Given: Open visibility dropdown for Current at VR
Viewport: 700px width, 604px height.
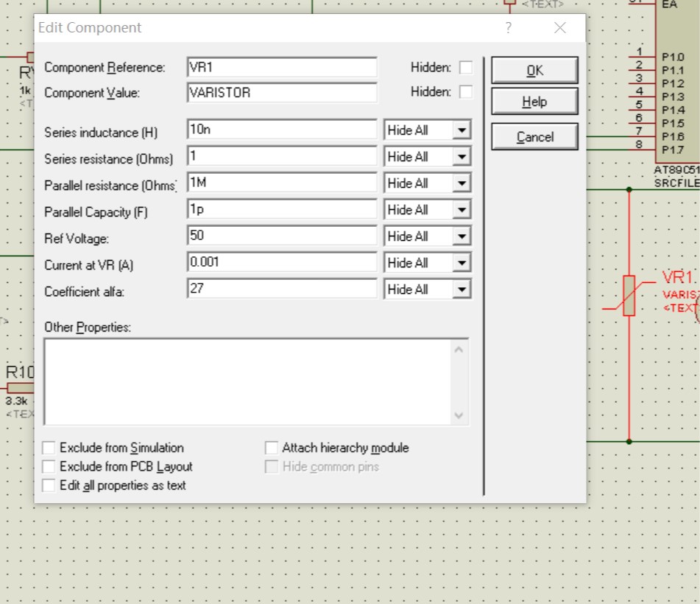Looking at the screenshot, I should [x=462, y=263].
